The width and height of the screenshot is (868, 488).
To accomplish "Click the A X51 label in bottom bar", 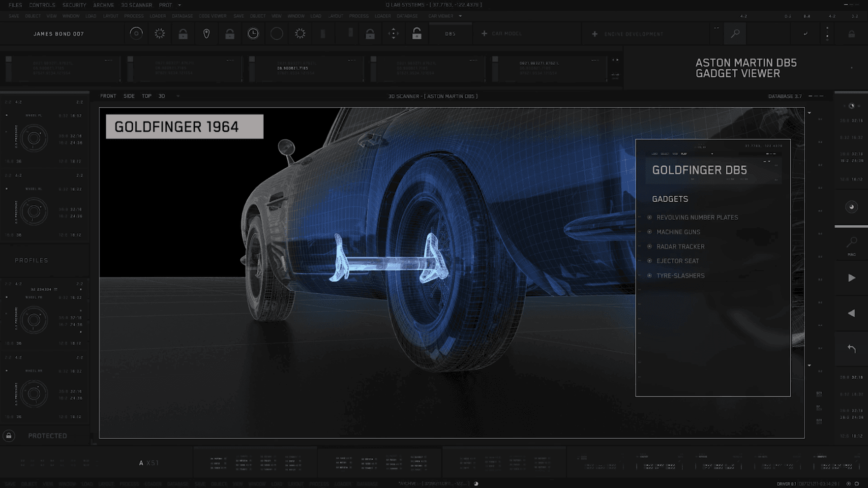I will pos(149,463).
